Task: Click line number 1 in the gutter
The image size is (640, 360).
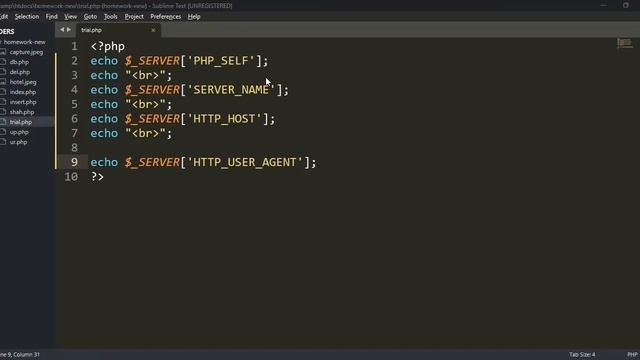Action: tap(74, 46)
